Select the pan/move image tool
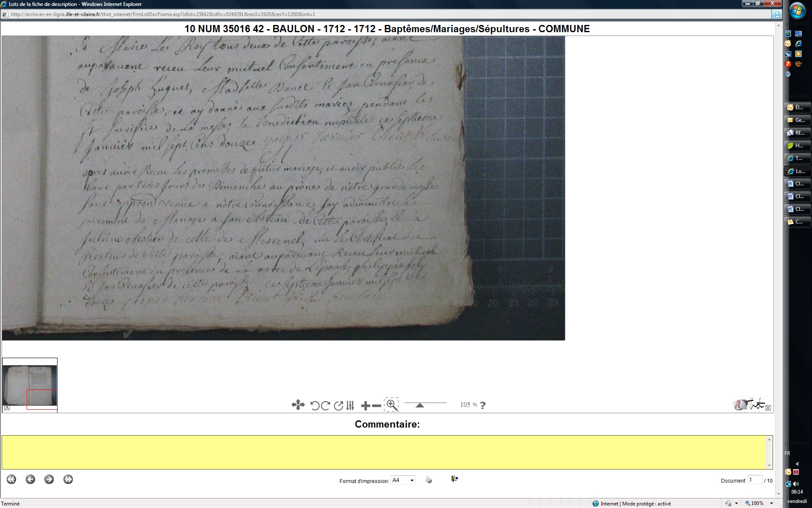Screen dimensions: 812x508 point(298,405)
